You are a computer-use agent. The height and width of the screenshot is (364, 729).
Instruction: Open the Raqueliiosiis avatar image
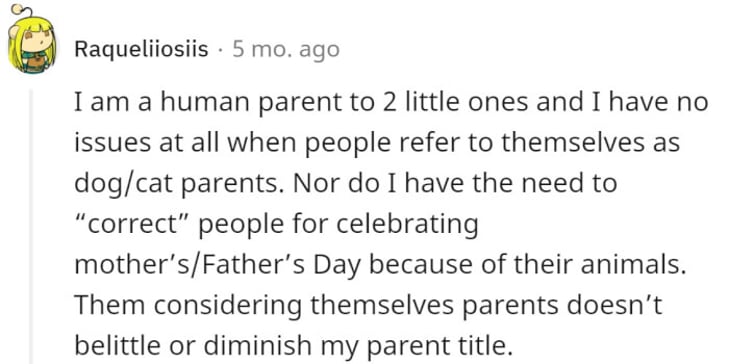point(32,41)
